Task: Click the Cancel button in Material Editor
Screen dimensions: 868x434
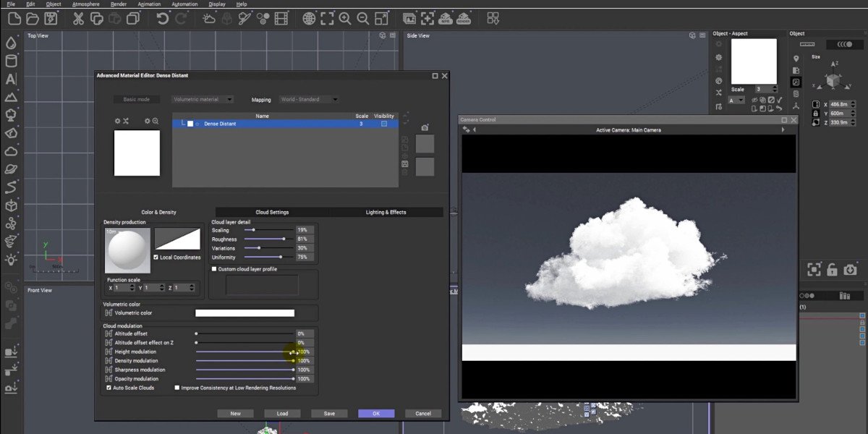Action: point(423,414)
